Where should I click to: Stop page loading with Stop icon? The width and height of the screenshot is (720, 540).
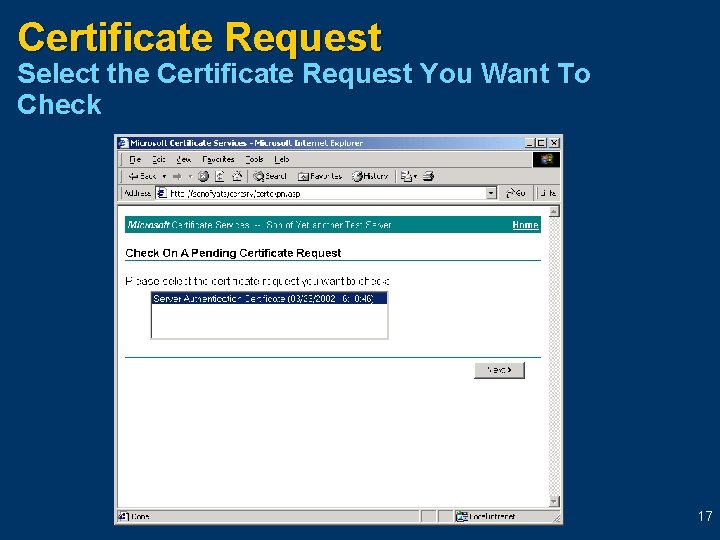(203, 176)
